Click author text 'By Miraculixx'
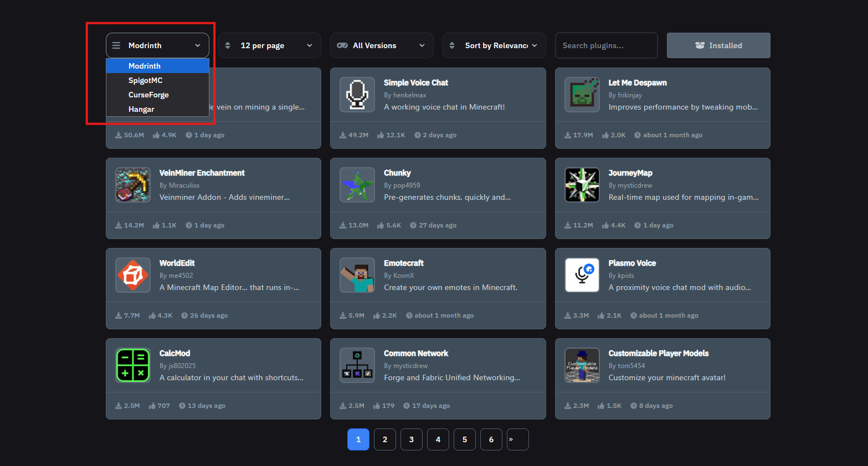 tap(179, 185)
